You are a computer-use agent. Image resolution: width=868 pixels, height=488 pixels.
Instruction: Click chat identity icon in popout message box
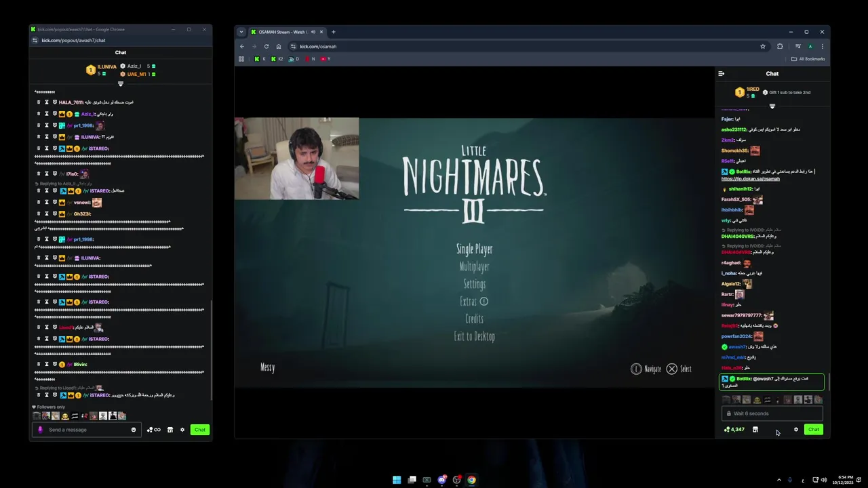[40, 430]
